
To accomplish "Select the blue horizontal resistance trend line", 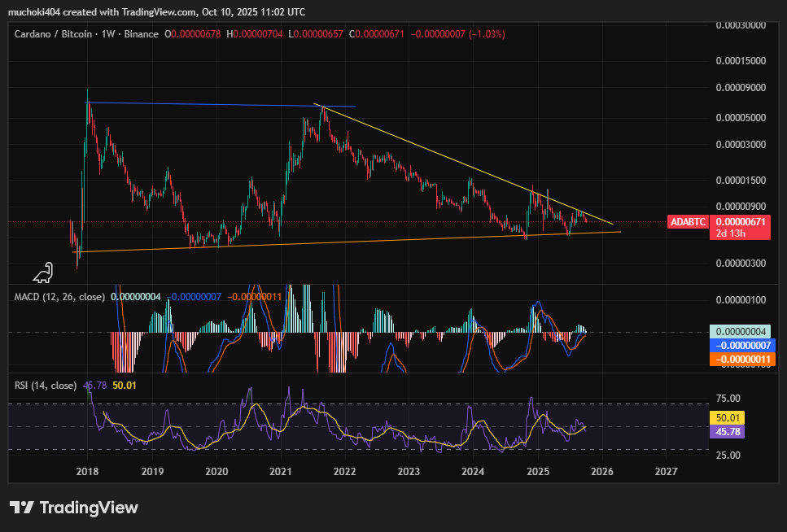I will (x=220, y=105).
